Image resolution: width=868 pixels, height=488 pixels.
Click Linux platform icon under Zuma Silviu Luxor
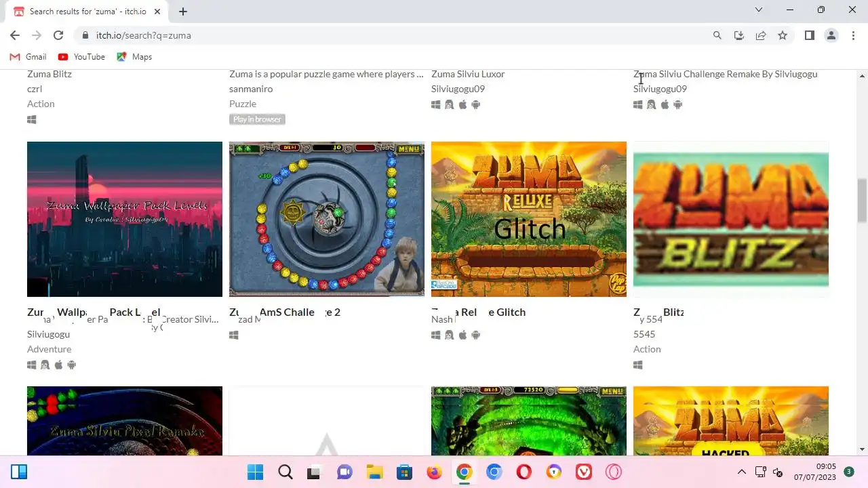pos(449,104)
